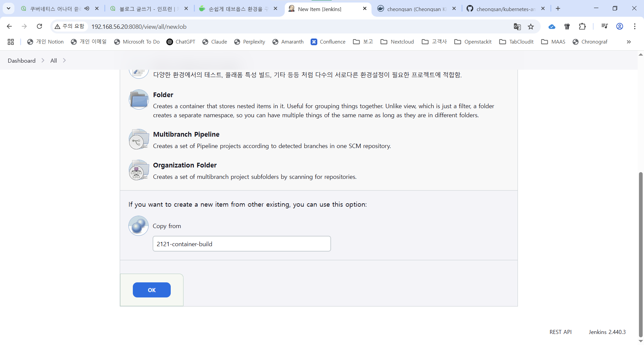Click the browser forward arrow
This screenshot has width=644, height=345.
pyautogui.click(x=24, y=26)
